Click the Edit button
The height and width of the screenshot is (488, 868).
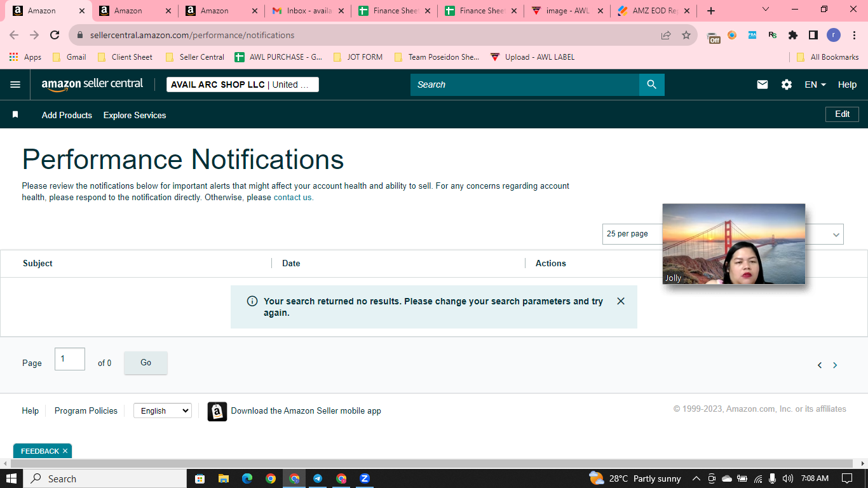(x=842, y=114)
